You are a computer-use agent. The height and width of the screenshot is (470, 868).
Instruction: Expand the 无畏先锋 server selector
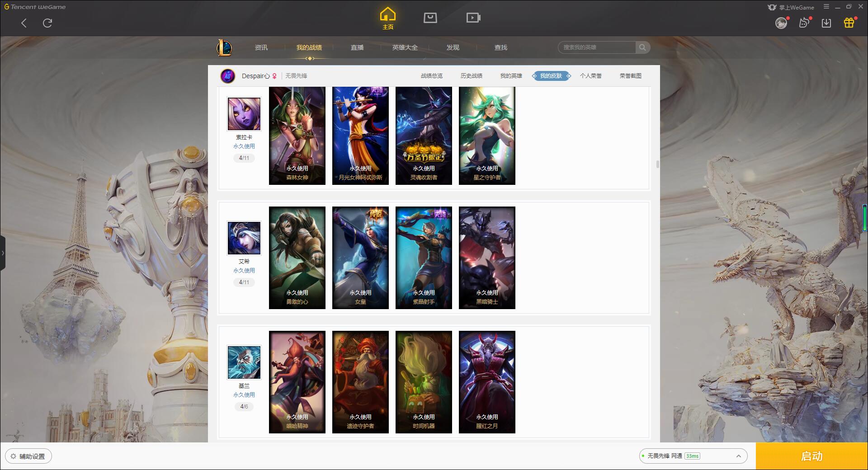[693, 456]
